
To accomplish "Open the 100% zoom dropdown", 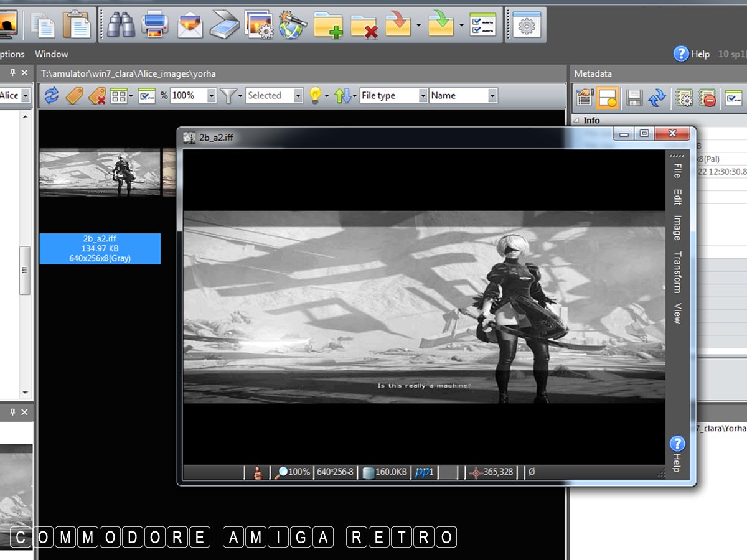I will 212,96.
